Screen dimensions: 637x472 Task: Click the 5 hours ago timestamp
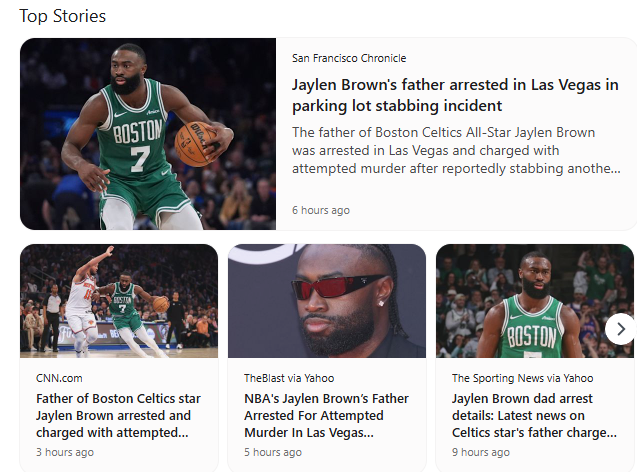click(x=273, y=452)
